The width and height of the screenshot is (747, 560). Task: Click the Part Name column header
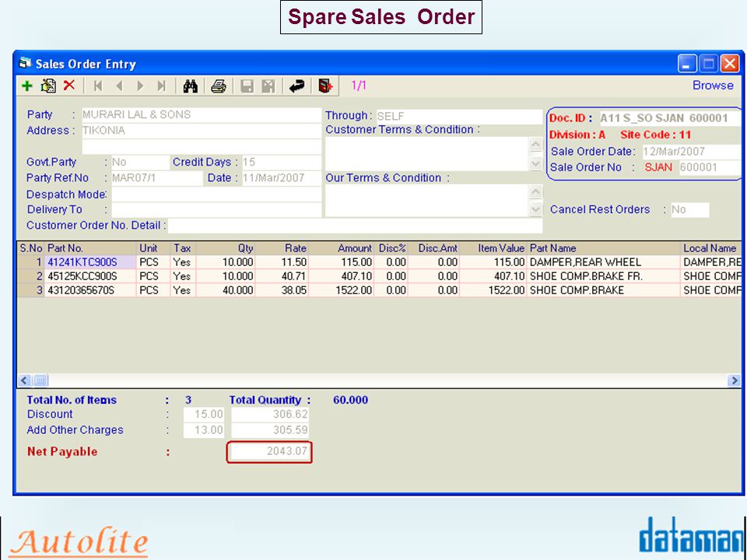point(604,248)
